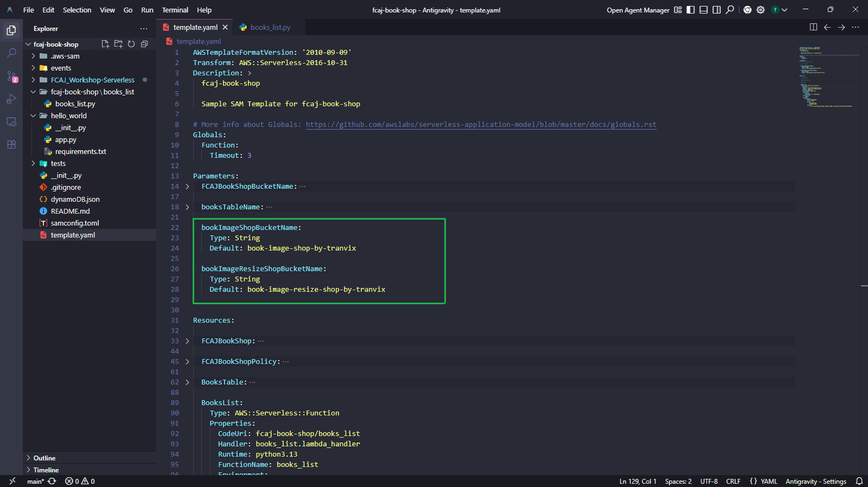Click Open Agent Manager
The image size is (868, 487).
(x=638, y=10)
